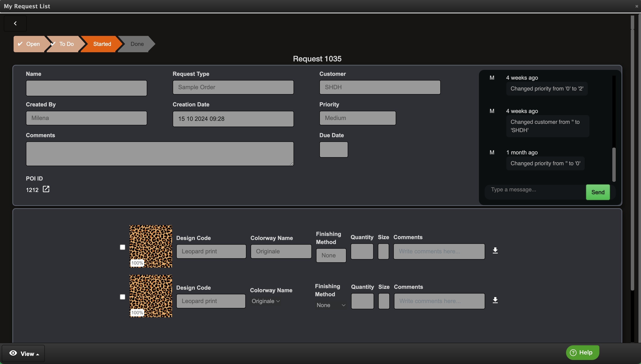Select the To Do status stage
Viewport: 641px width, 364px height.
click(66, 44)
